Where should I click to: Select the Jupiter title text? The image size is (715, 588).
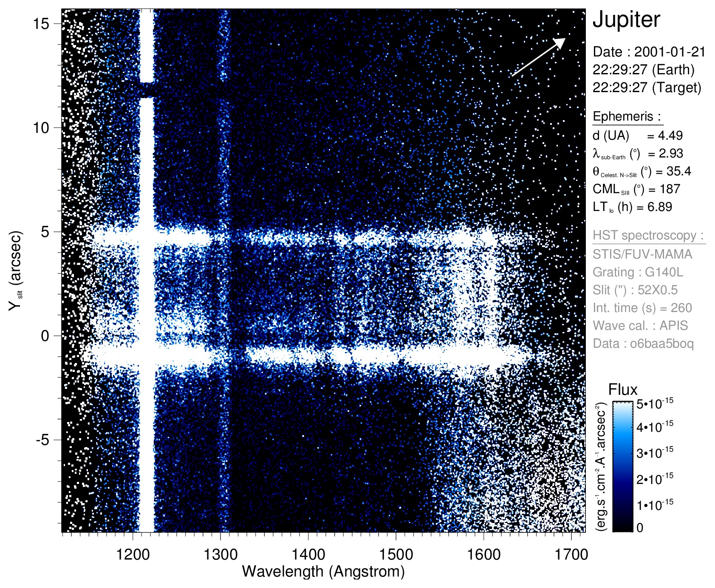(626, 20)
